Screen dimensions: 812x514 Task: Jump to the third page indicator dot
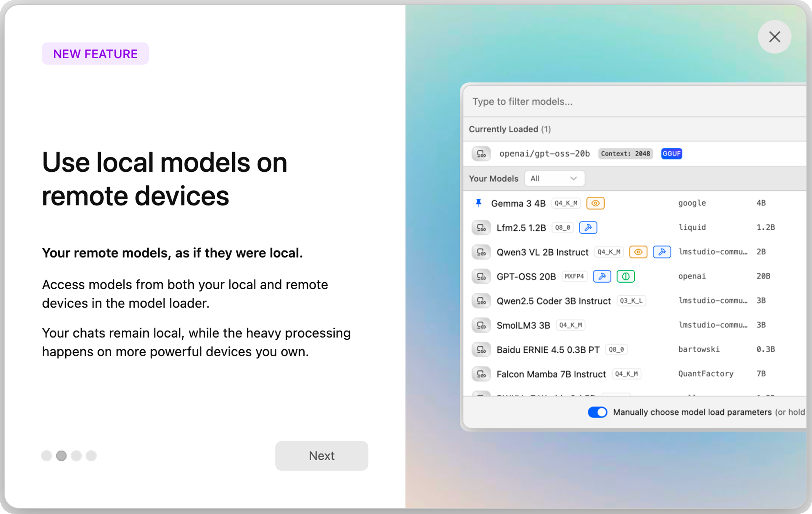[76, 456]
